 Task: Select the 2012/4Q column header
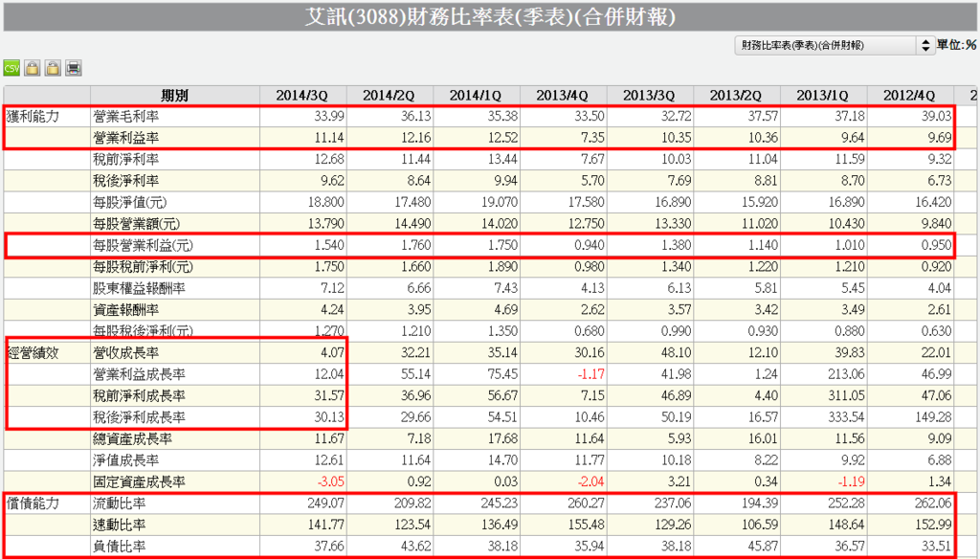coord(909,96)
